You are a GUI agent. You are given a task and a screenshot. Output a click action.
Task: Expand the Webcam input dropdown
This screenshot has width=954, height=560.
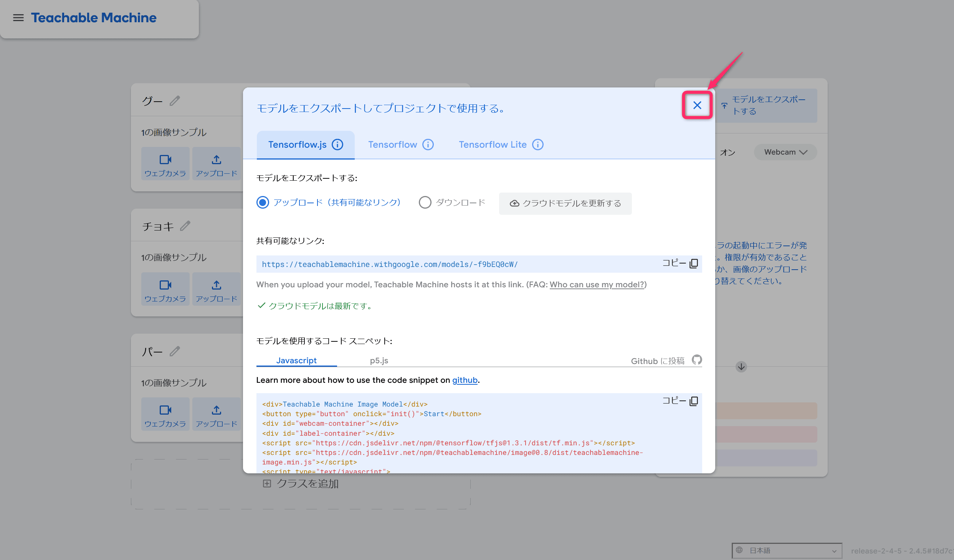click(785, 152)
